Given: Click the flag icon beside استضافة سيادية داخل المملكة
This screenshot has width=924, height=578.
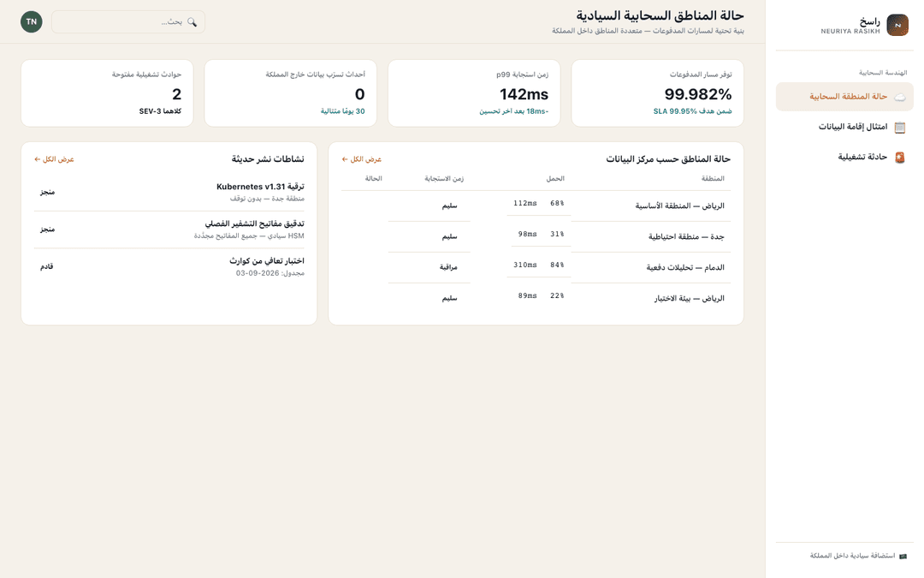Looking at the screenshot, I should click(x=903, y=556).
